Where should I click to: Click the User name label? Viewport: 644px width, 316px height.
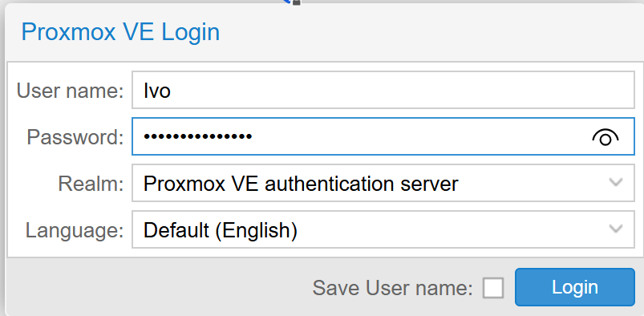coord(70,91)
